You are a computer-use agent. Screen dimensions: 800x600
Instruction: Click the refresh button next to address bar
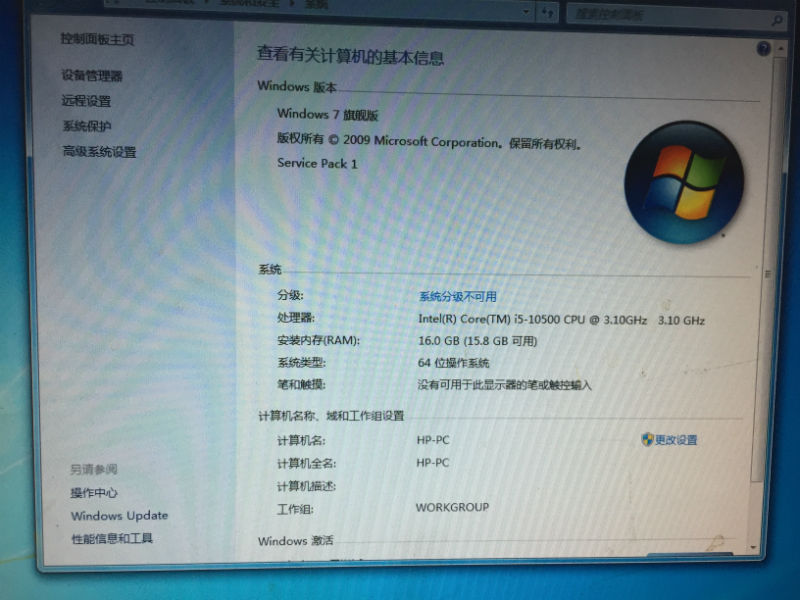547,12
